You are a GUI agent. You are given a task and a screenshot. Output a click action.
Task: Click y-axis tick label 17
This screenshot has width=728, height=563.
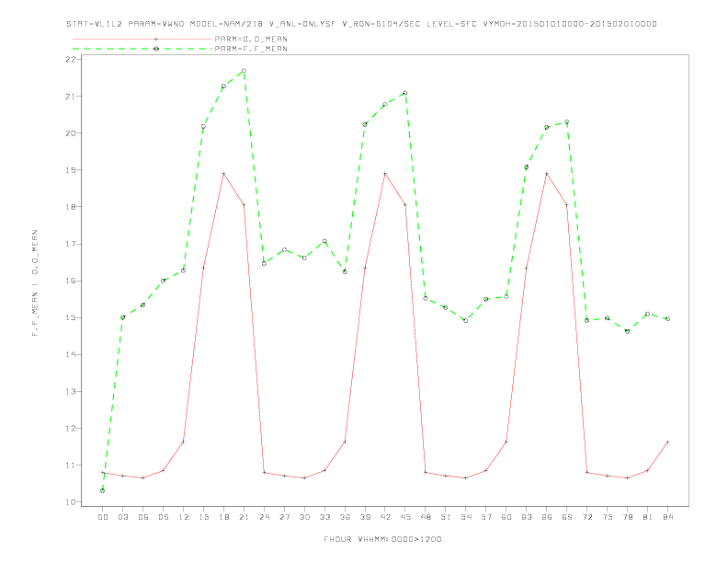click(x=71, y=244)
